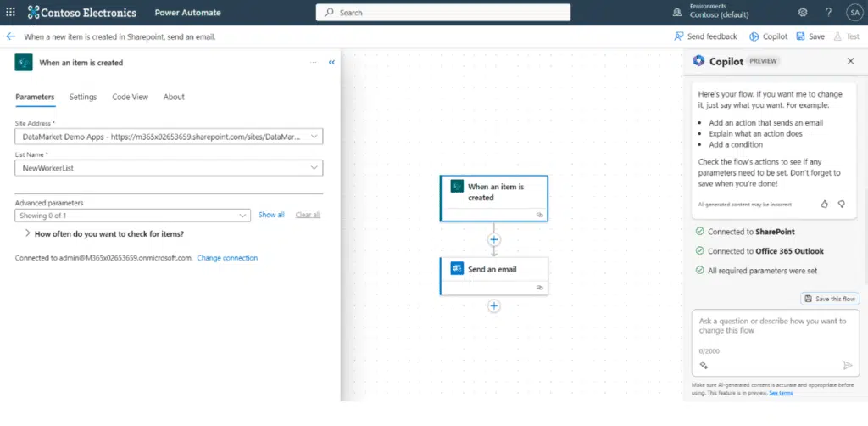Image resolution: width=868 pixels, height=426 pixels.
Task: Click the Send feedback button
Action: [705, 36]
